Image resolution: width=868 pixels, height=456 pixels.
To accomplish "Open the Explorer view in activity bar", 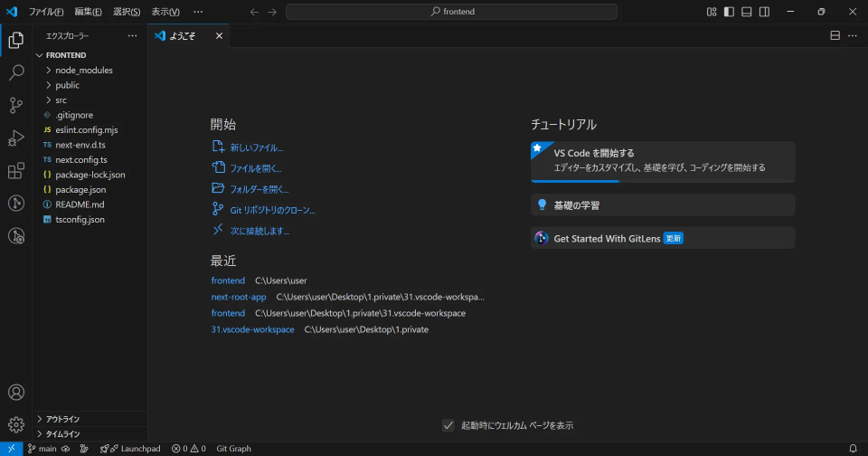I will point(16,40).
